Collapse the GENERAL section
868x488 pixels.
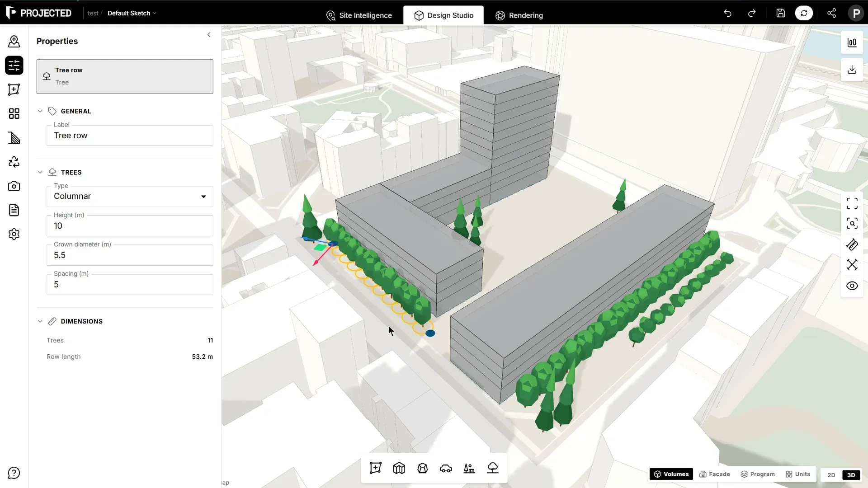(40, 111)
